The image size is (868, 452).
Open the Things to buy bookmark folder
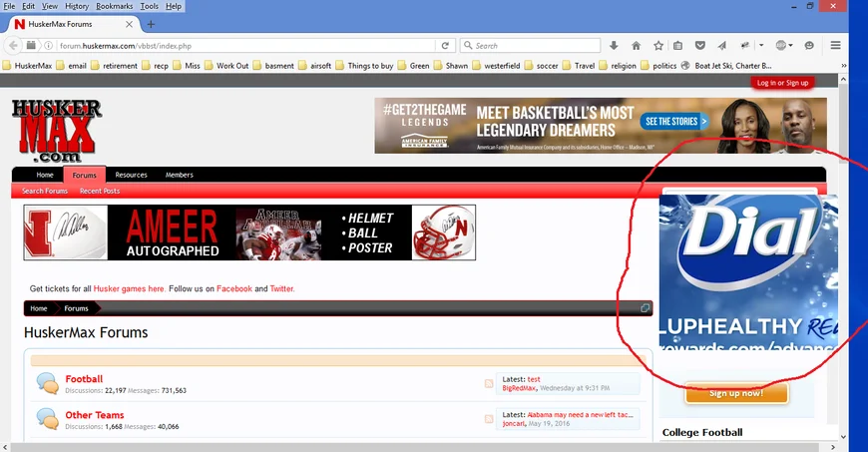pyautogui.click(x=364, y=66)
